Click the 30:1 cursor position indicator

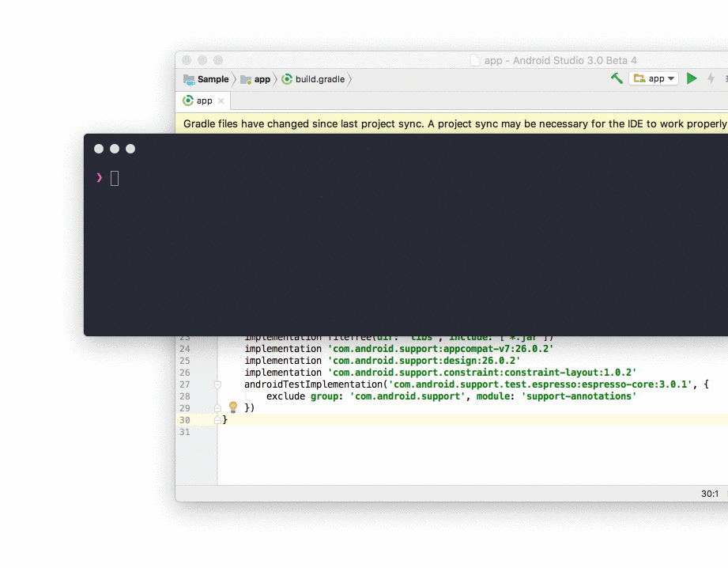[x=710, y=494]
